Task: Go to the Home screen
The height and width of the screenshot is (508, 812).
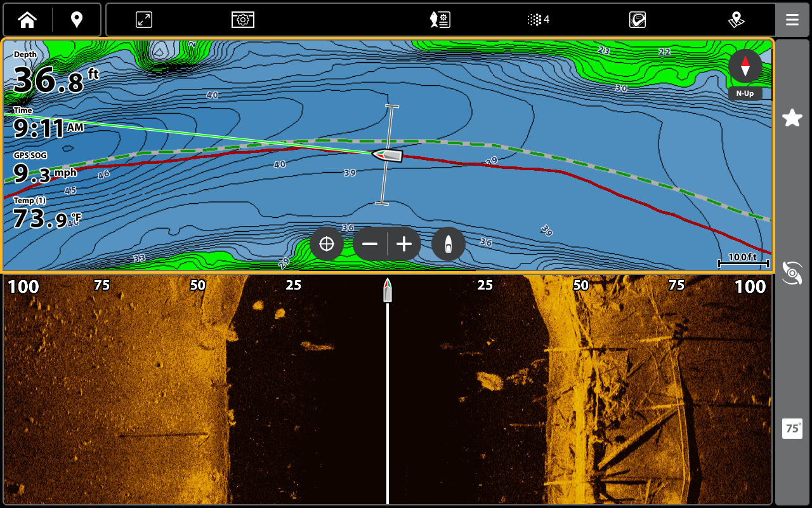Action: [x=27, y=20]
